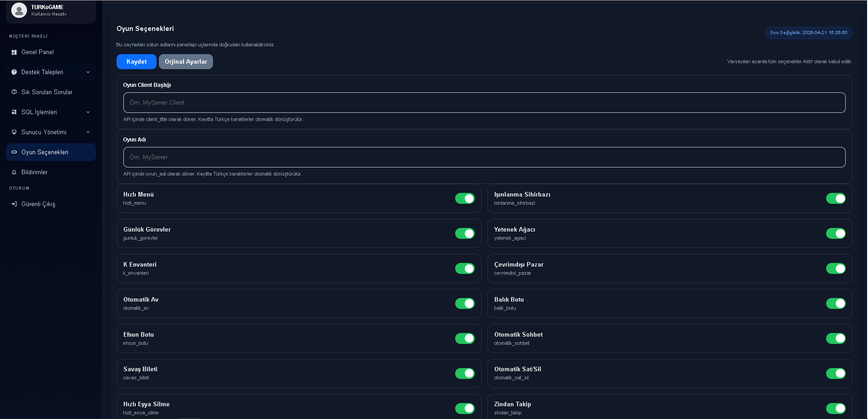Click the 'Varsayılan ayarda tüm seçenekler' note

(x=790, y=61)
